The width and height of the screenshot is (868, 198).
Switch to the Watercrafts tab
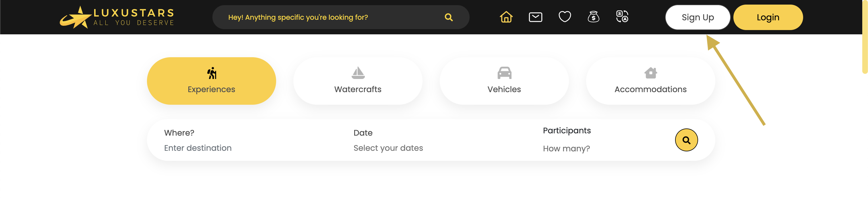click(358, 81)
